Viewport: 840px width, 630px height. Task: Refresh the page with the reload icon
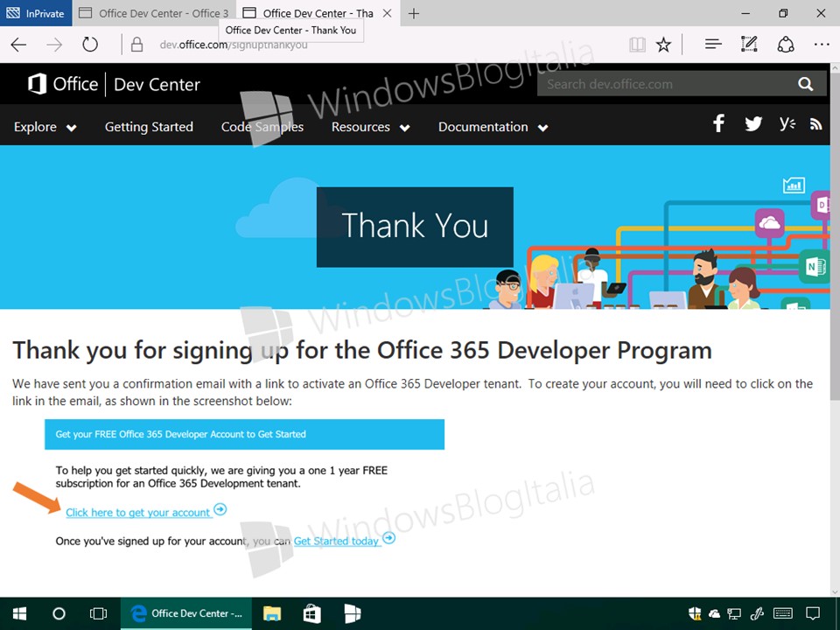pos(90,45)
